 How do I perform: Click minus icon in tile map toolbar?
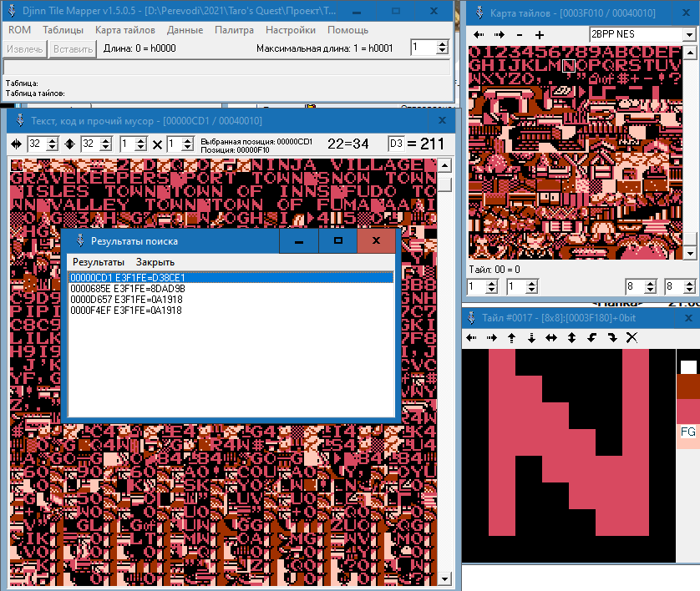tap(520, 34)
